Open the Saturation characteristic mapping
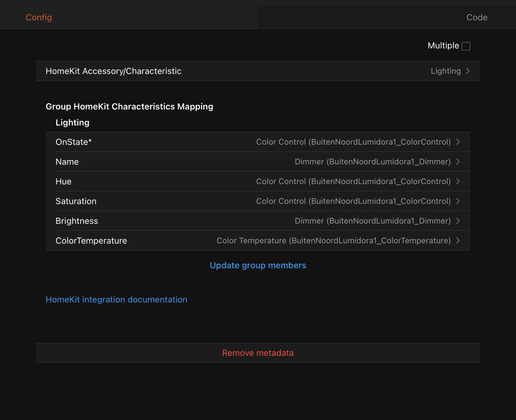This screenshot has height=420, width=516. pos(458,201)
